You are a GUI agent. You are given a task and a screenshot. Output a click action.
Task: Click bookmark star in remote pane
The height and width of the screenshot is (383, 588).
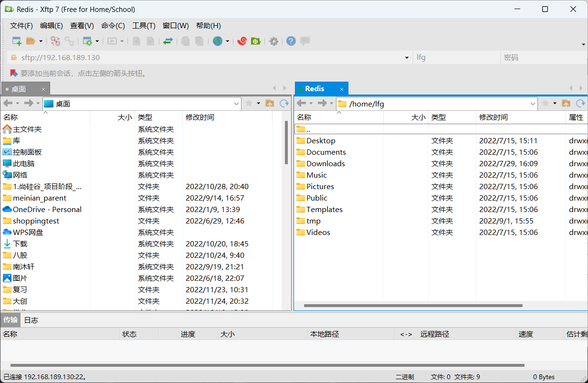(x=546, y=103)
